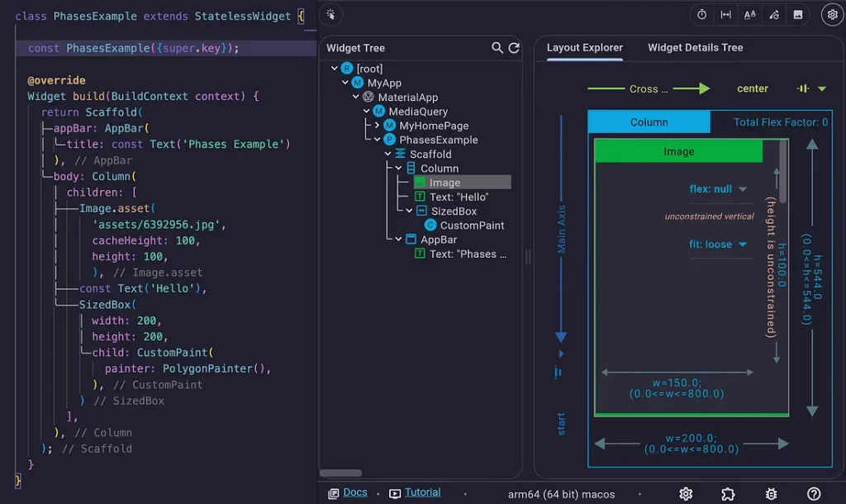
Task: Click the slow animations stopwatch icon
Action: click(701, 15)
